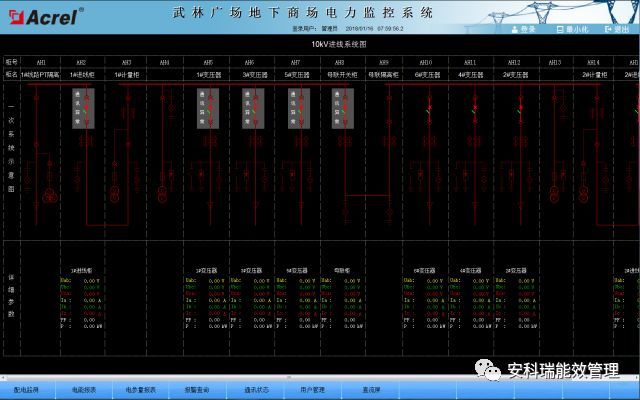Viewport: 640px width, 400px height.
Task: Open the 配电监测 tab
Action: pos(26,389)
